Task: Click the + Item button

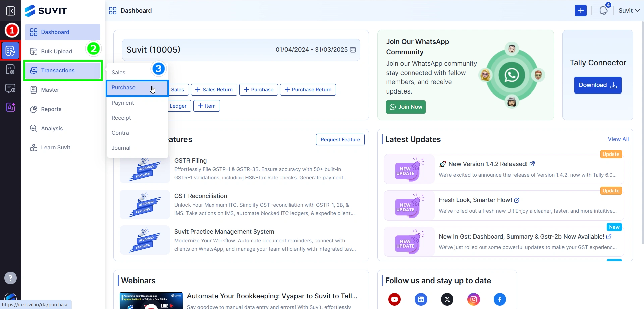Action: [207, 106]
